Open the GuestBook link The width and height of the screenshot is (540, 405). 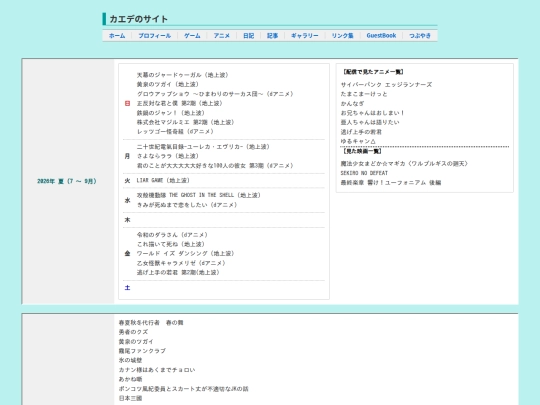(x=381, y=35)
